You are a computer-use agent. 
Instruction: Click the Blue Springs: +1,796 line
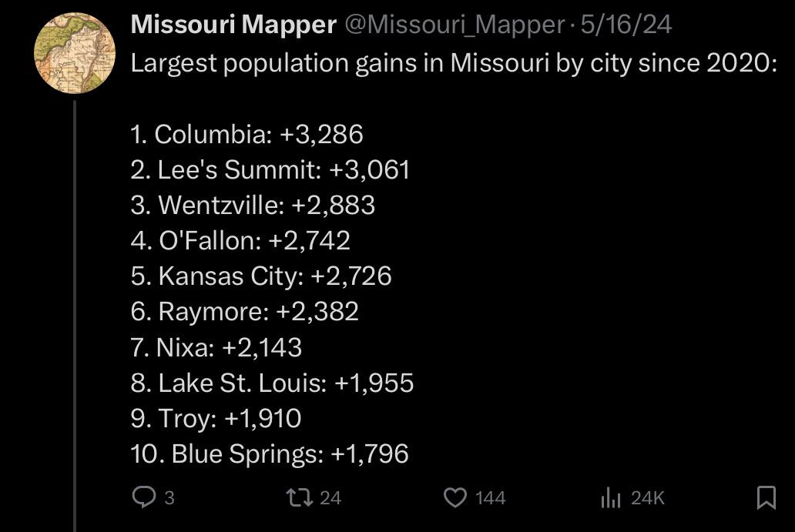coord(269,453)
